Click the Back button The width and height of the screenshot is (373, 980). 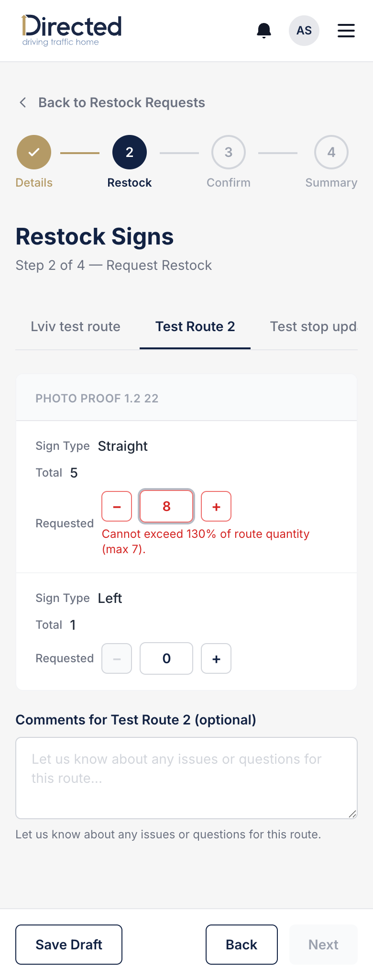tap(241, 945)
